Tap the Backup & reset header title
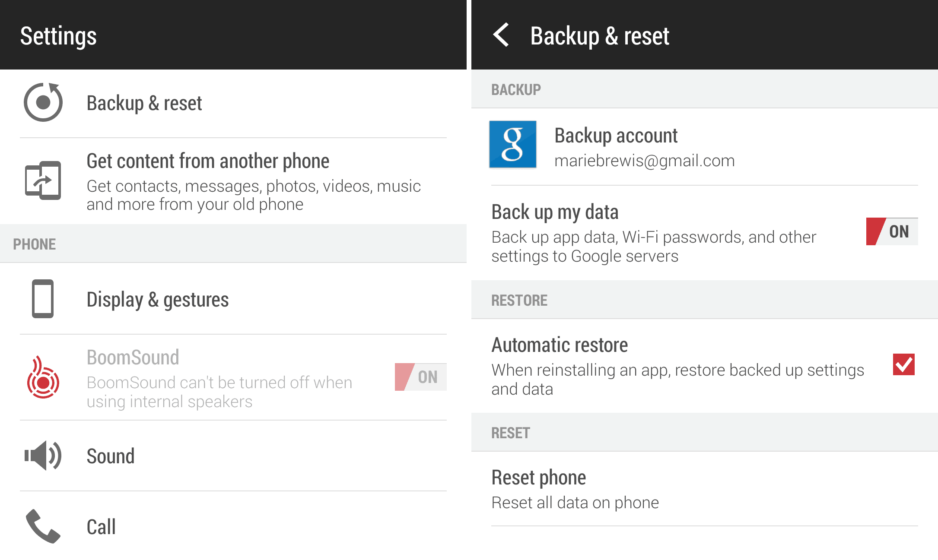Screen dimensions: 938x560 pyautogui.click(x=599, y=36)
